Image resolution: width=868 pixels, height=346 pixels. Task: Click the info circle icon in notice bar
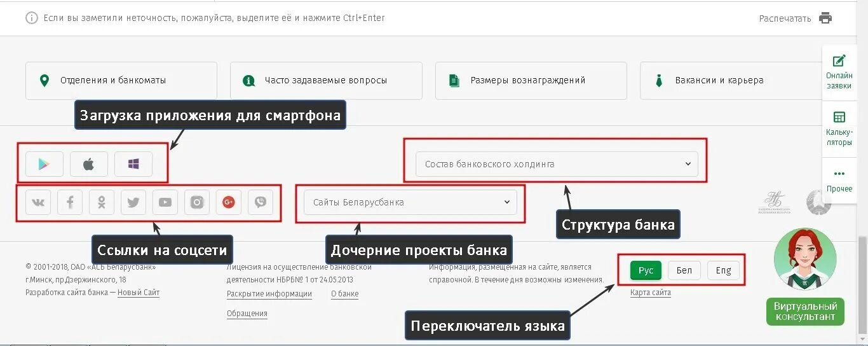click(31, 18)
